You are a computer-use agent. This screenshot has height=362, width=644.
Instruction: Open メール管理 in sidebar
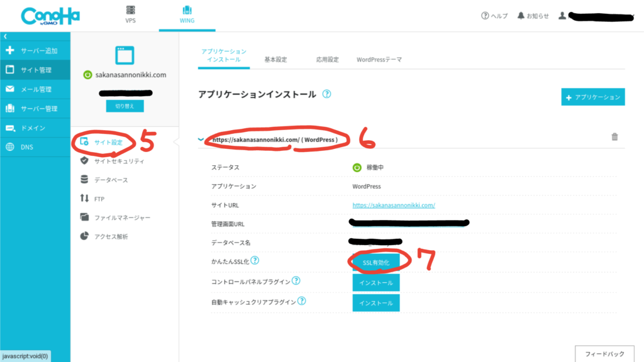35,89
